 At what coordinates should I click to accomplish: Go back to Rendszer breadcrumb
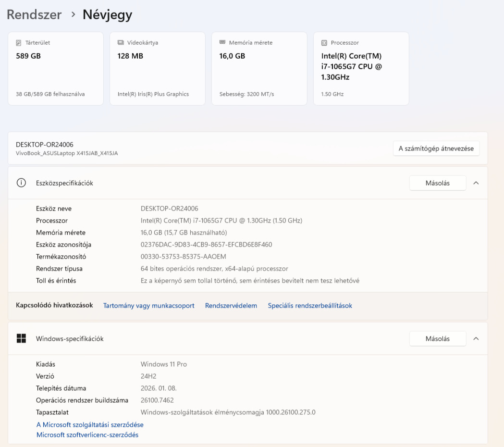pos(34,15)
